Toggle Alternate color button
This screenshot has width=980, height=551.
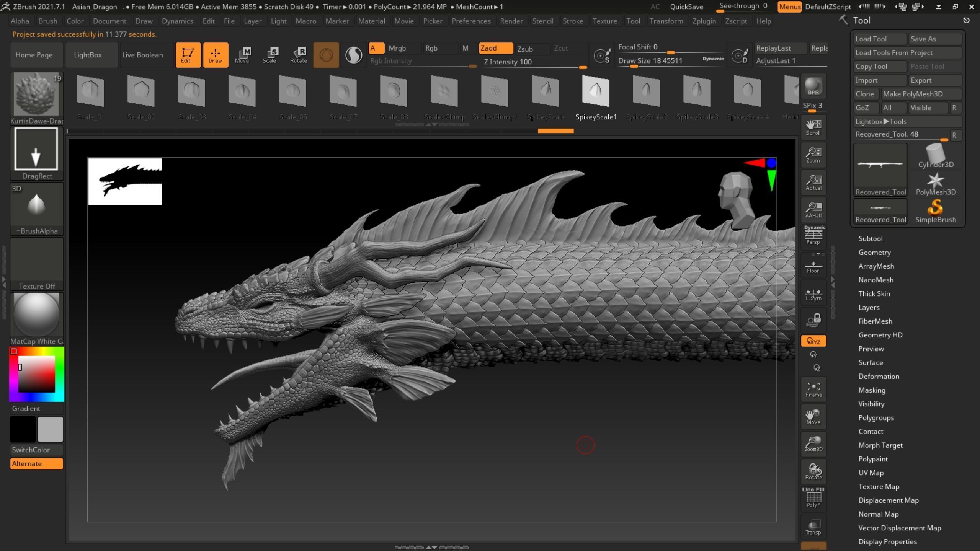36,464
